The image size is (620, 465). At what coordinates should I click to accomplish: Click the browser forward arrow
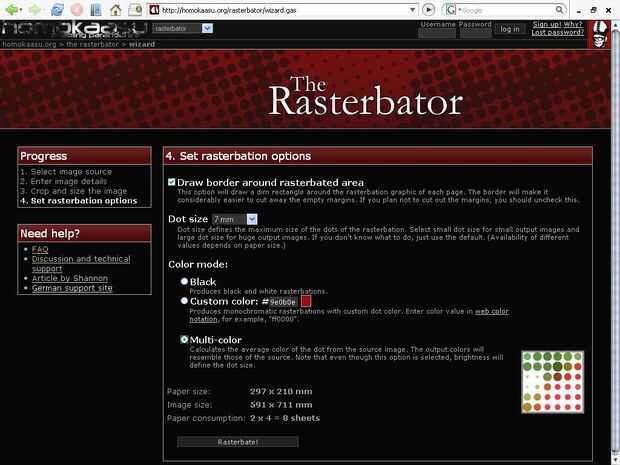tap(35, 9)
